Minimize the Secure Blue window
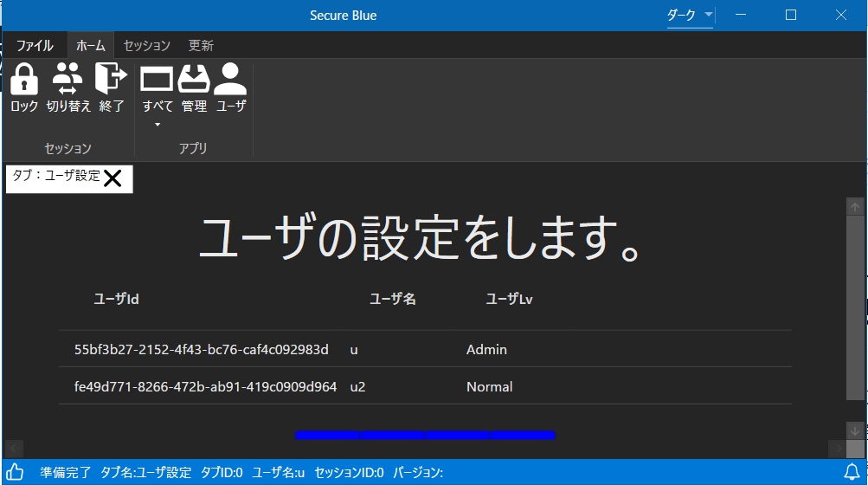The width and height of the screenshot is (868, 485). click(741, 15)
